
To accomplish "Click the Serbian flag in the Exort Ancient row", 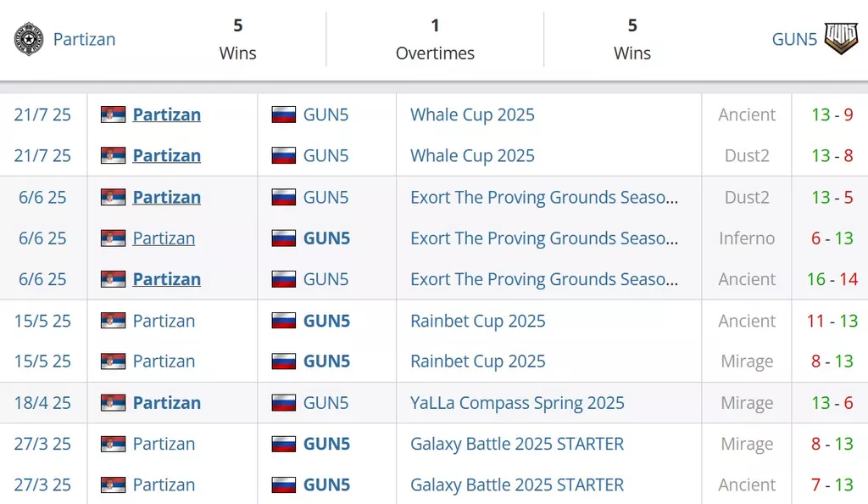I will click(x=113, y=279).
